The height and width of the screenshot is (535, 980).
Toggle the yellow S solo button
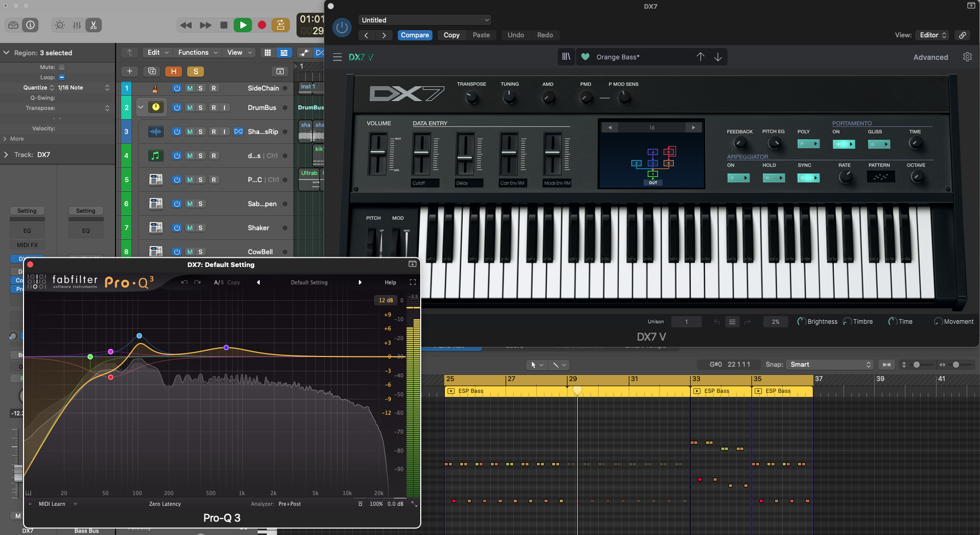pyautogui.click(x=196, y=71)
